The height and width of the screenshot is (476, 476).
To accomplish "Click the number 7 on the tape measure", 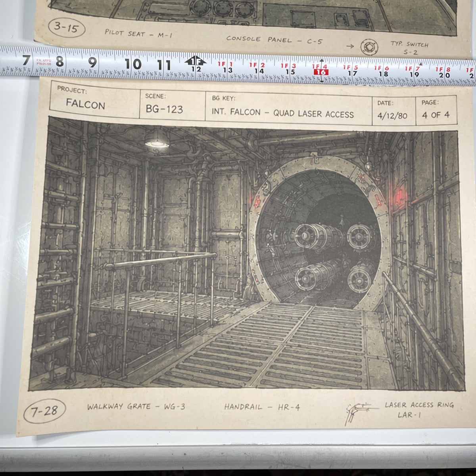I will (x=26, y=61).
